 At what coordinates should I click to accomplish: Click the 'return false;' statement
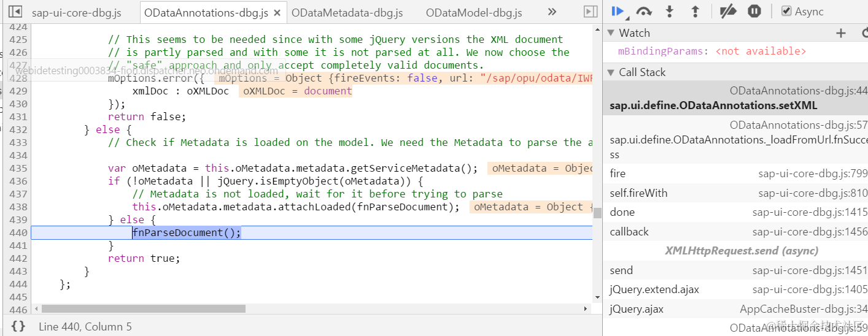click(147, 116)
